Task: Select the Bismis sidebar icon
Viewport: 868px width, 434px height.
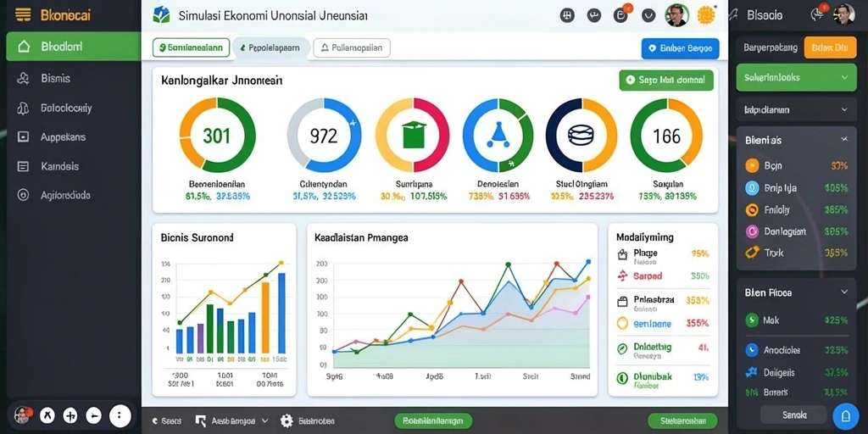Action: tap(23, 79)
